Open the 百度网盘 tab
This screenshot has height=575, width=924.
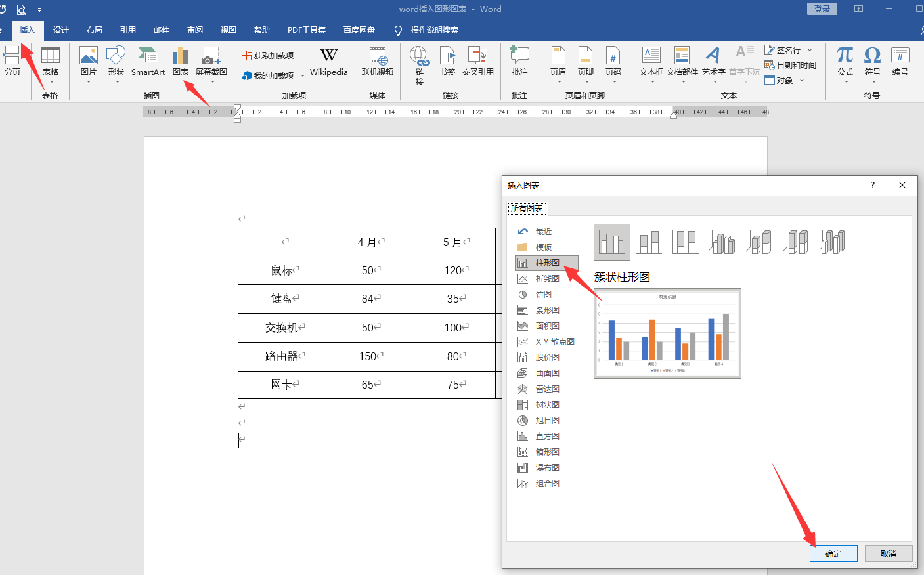point(359,30)
